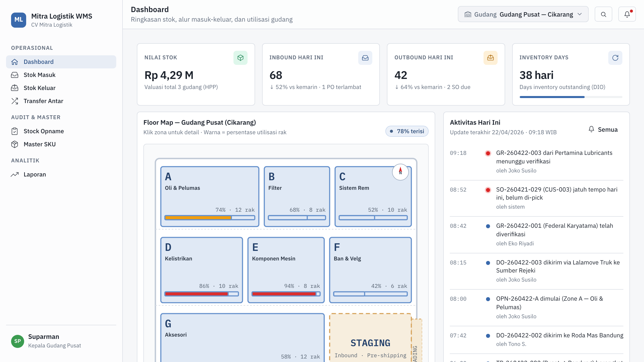Select zone B Filter
This screenshot has height=362, width=644.
[x=297, y=197]
